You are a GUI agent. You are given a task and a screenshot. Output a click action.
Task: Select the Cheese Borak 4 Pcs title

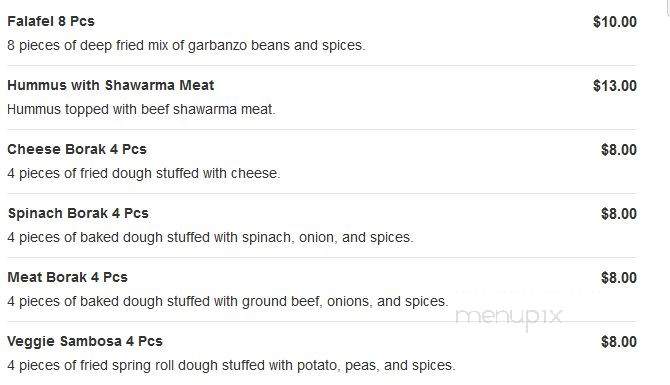77,150
